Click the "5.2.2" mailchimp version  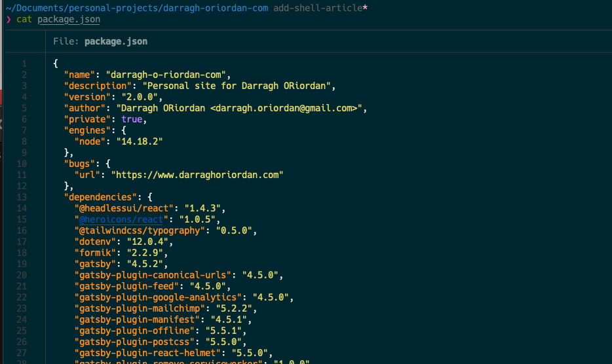(234, 308)
